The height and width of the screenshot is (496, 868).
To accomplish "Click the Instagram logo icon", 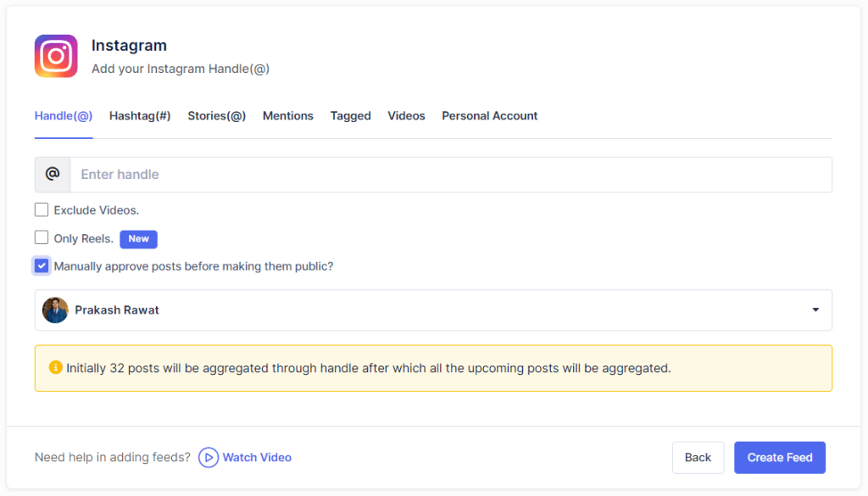I will 56,56.
